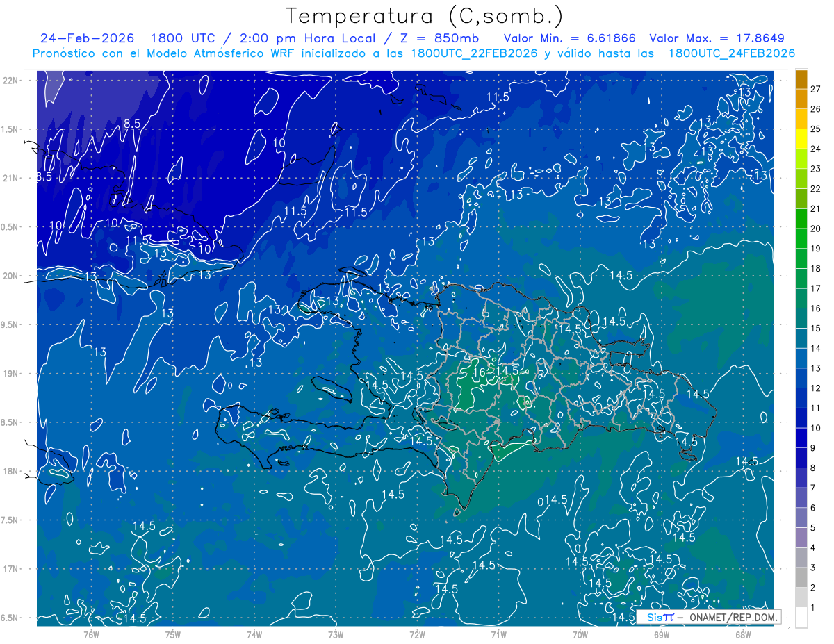Click the yellow legend band between 24 and 25
Viewport: 834px width, 644px height.
pos(801,138)
